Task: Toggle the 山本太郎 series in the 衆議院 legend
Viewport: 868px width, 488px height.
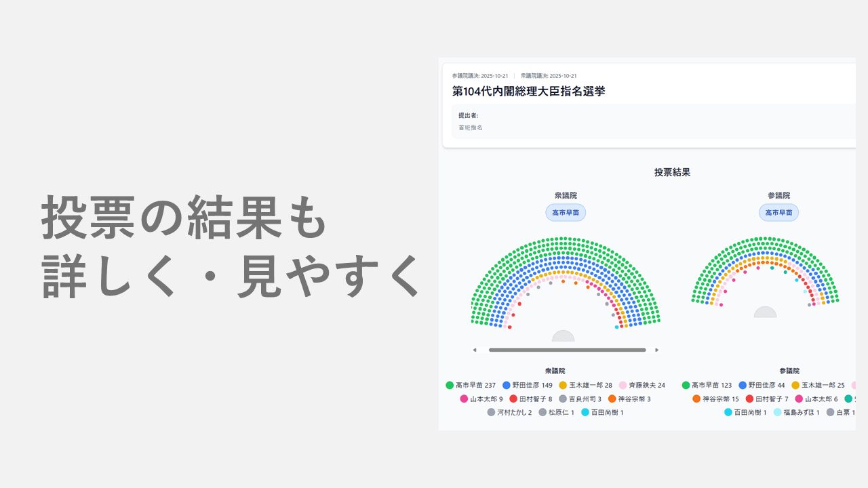Action: click(465, 399)
